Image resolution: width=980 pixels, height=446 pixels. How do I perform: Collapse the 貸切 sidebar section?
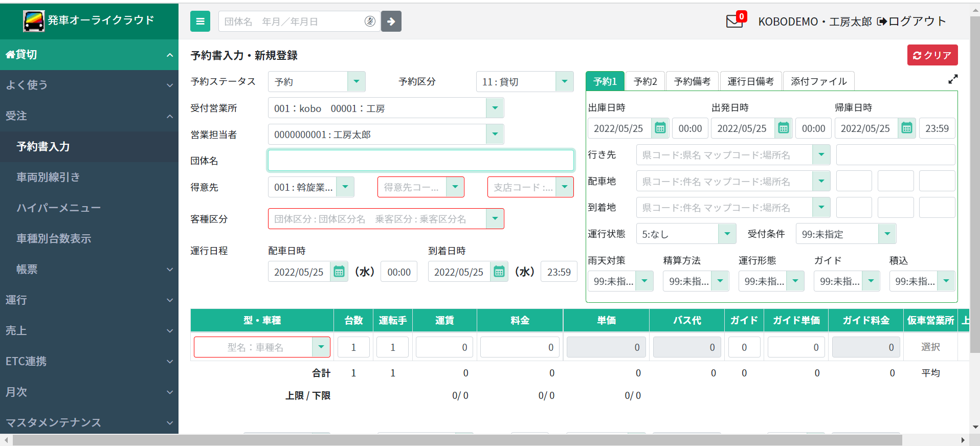[x=89, y=55]
